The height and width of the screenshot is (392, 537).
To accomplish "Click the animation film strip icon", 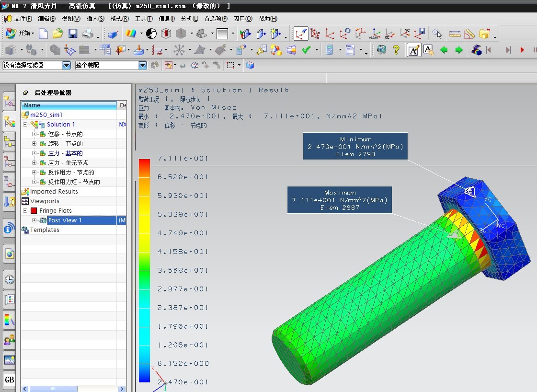I will click(x=476, y=50).
